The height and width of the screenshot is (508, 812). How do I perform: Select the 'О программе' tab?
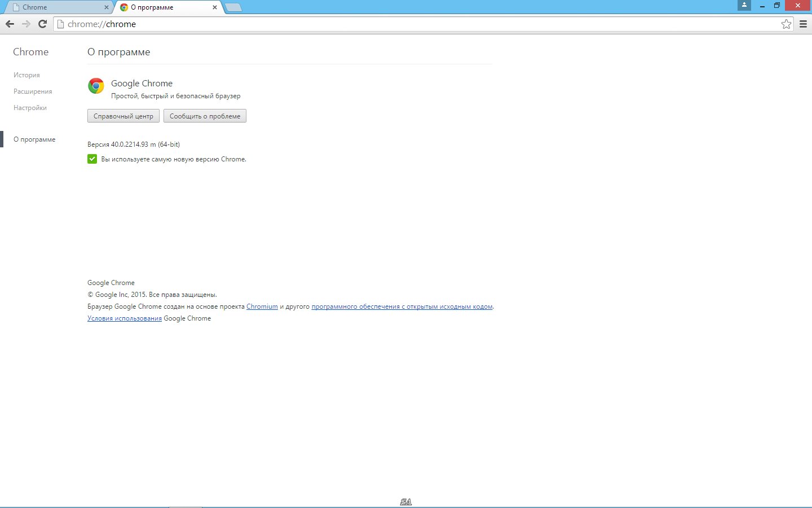(168, 7)
